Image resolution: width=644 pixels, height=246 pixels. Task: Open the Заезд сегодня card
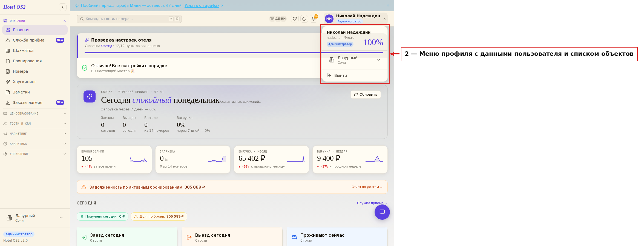point(127,237)
